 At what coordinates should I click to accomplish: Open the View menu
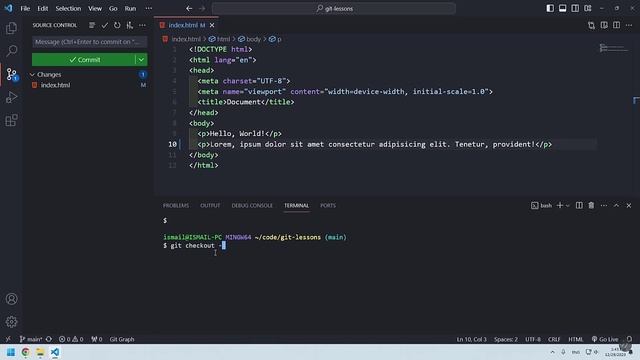[95, 9]
